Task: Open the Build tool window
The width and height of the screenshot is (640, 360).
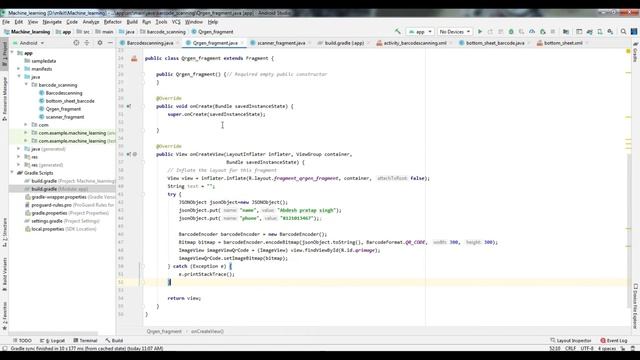Action: pos(114,340)
